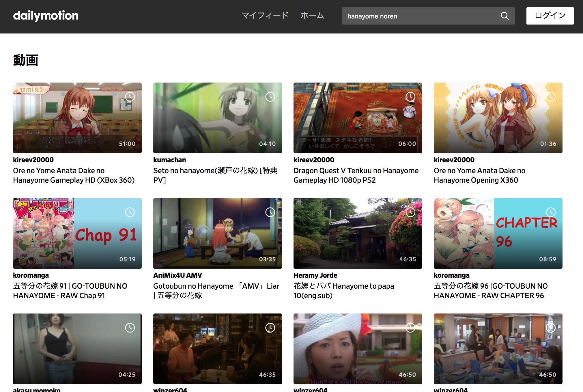Open koromanga channel above the Chap 91 title

tap(31, 275)
